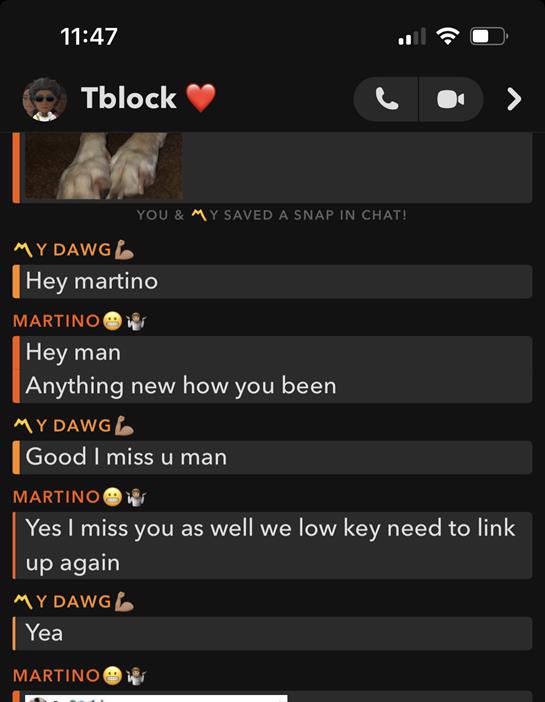The height and width of the screenshot is (702, 545).
Task: Tap the red heart beside Tblock
Action: (201, 98)
